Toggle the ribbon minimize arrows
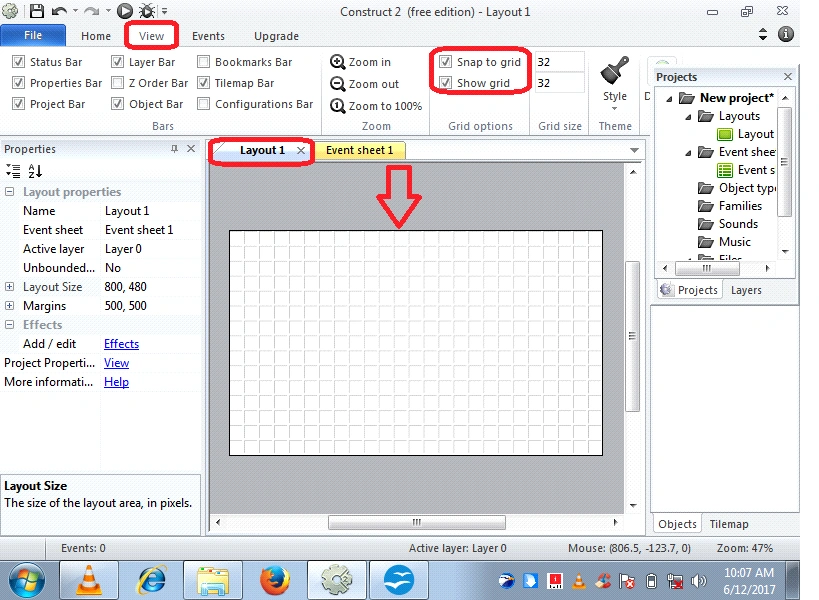The width and height of the screenshot is (819, 600). coord(763,34)
